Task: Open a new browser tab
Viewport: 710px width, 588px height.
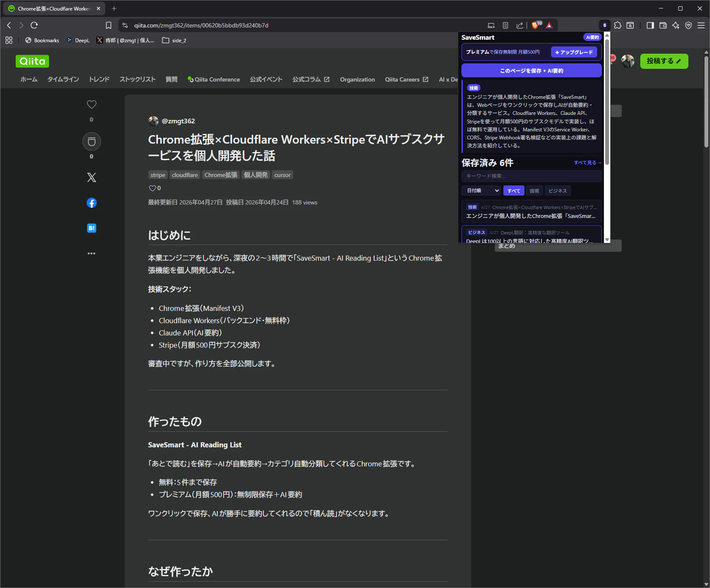Action: (x=114, y=8)
